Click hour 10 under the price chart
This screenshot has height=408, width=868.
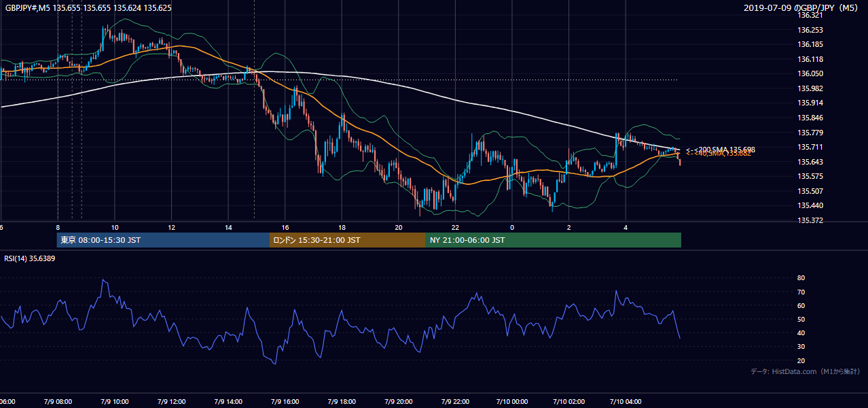tap(115, 227)
